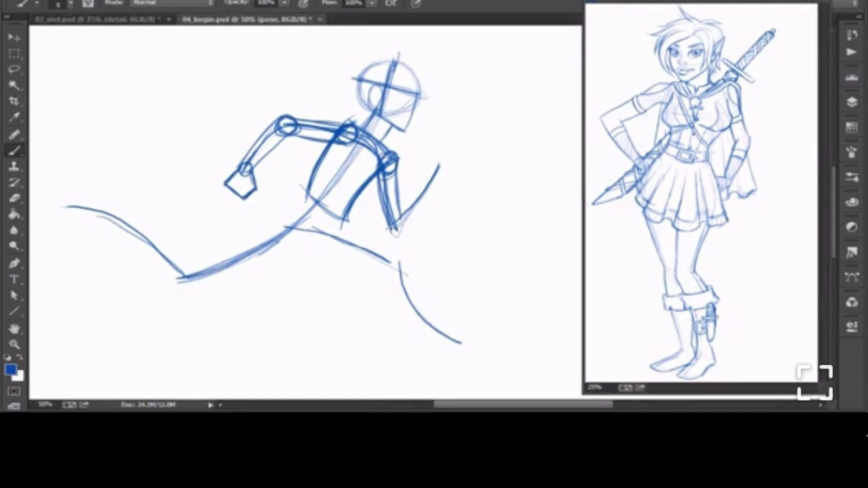The height and width of the screenshot is (488, 868).
Task: Select the Type tool
Action: click(14, 279)
